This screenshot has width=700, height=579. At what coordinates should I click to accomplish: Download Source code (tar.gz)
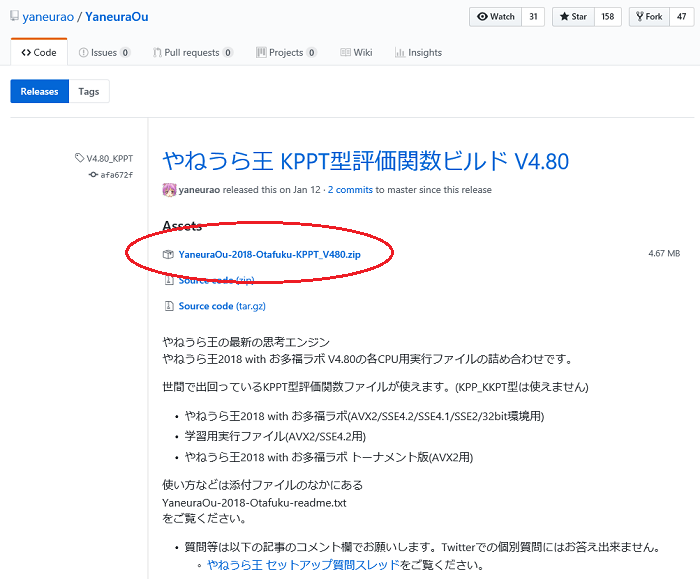click(222, 306)
